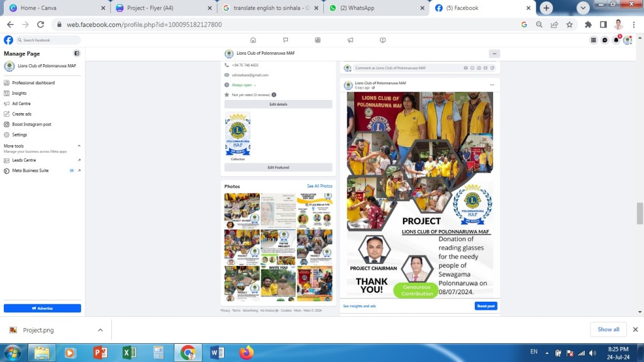The height and width of the screenshot is (362, 644).
Task: Insert emoji in comment box
Action: pos(472,68)
